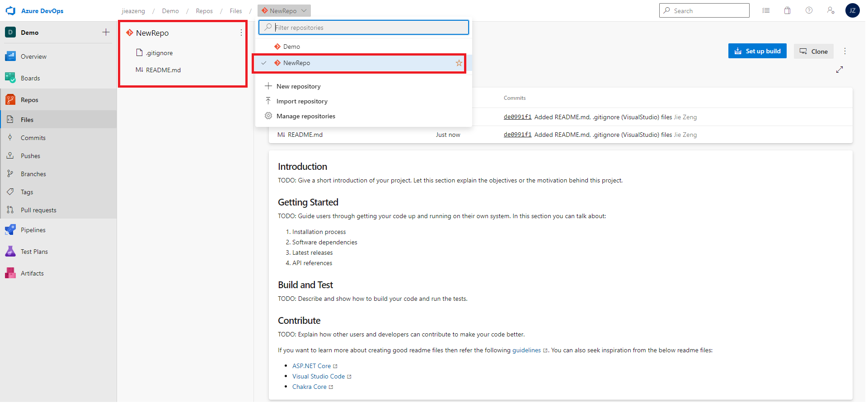Go to Commits under Repos

coord(58,138)
